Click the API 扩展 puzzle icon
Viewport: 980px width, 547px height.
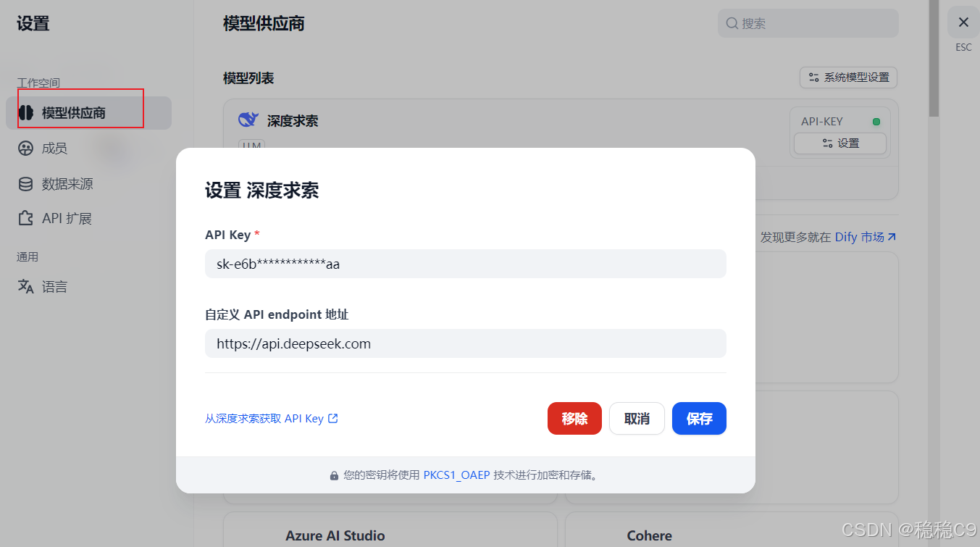tap(26, 218)
